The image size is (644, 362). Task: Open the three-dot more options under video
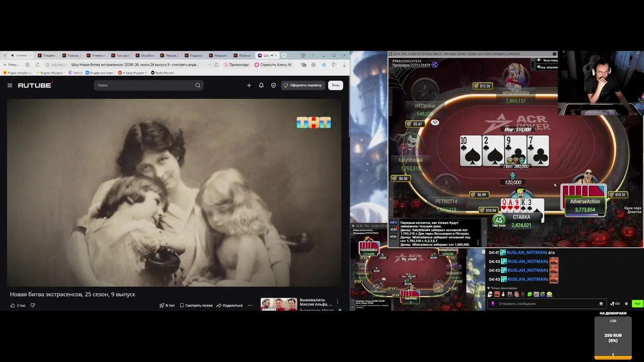point(250,305)
